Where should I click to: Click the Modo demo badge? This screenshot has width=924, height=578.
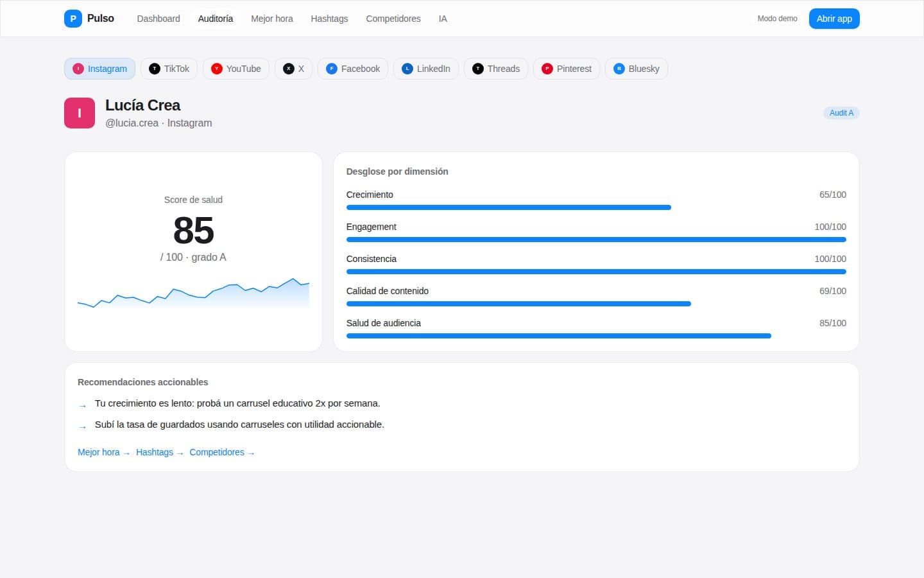coord(777,19)
